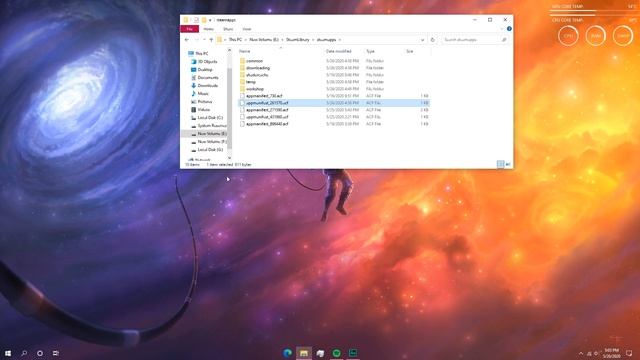This screenshot has width=640, height=360.
Task: Select appmanifest_271590.acf file
Action: coord(267,110)
